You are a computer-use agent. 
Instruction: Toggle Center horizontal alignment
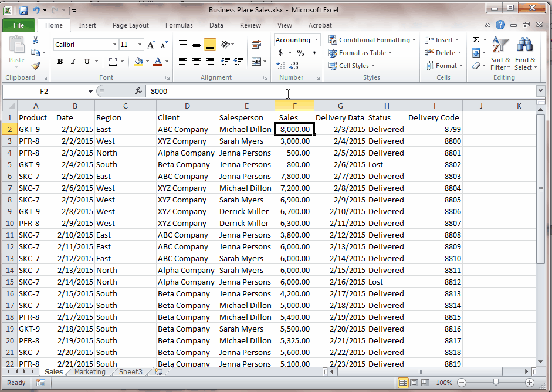[197, 62]
